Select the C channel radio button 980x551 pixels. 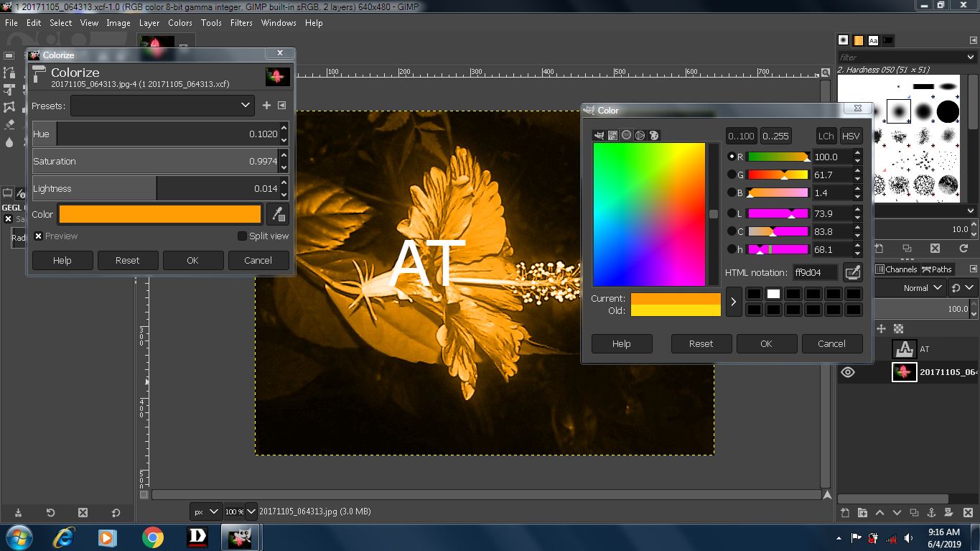[x=732, y=231]
